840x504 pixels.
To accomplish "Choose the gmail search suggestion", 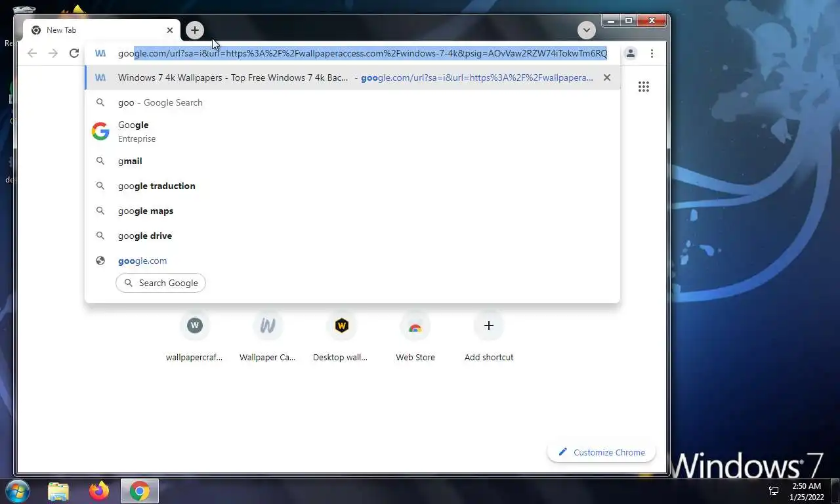I will tap(352, 161).
